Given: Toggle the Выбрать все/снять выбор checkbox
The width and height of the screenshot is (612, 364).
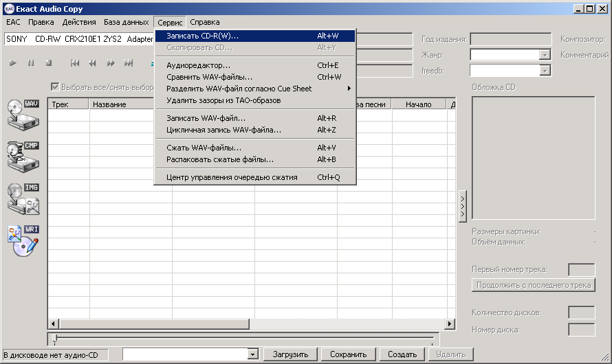Looking at the screenshot, I should (55, 87).
